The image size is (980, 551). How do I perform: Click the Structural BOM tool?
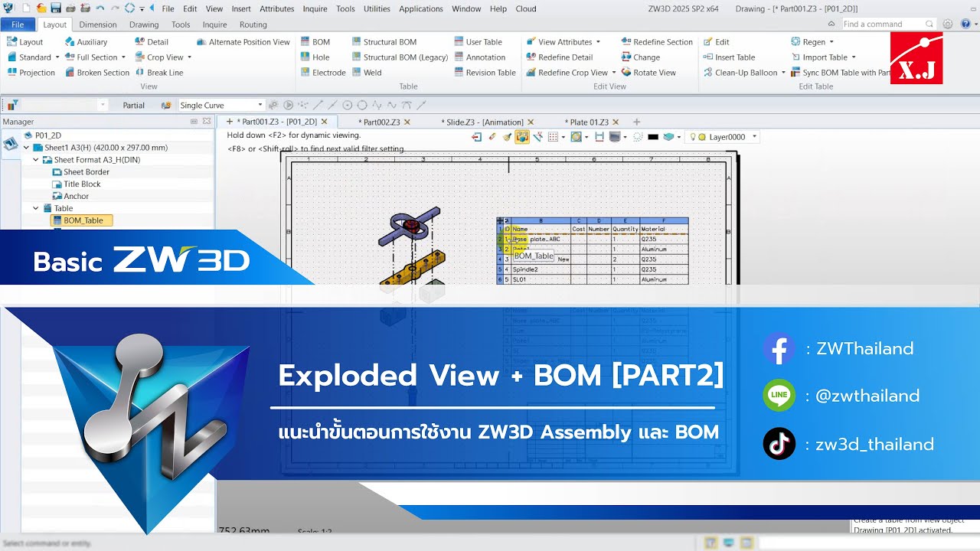[384, 42]
